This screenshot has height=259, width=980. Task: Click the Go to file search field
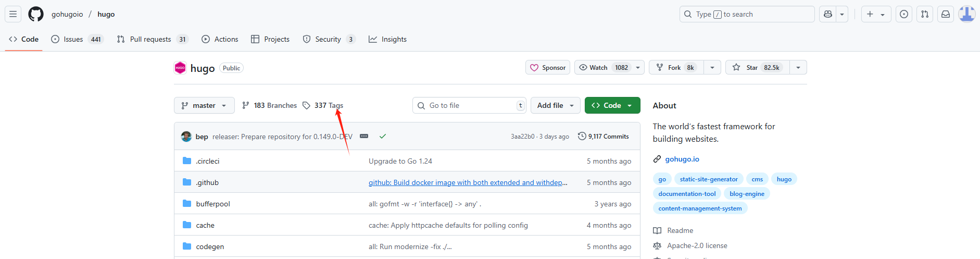point(469,105)
